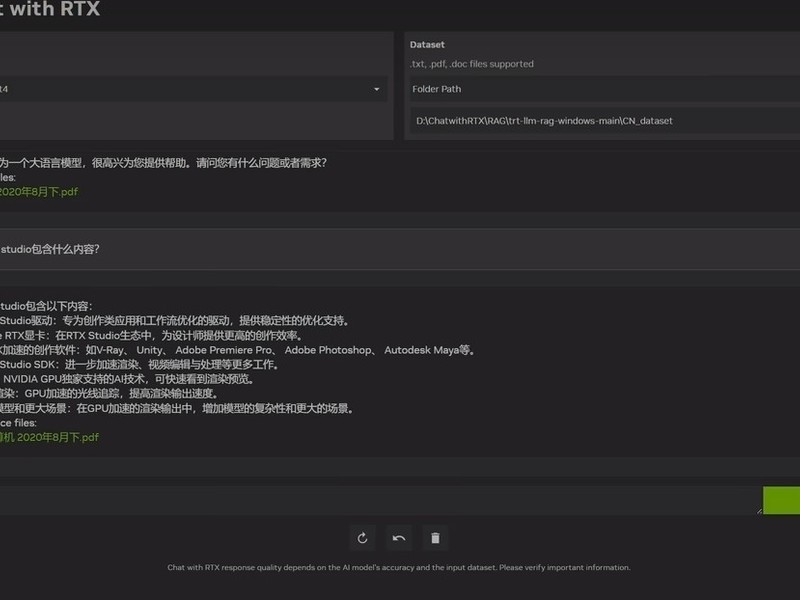Open the pdf link under the Studio answer
The height and width of the screenshot is (600, 800).
click(x=49, y=437)
